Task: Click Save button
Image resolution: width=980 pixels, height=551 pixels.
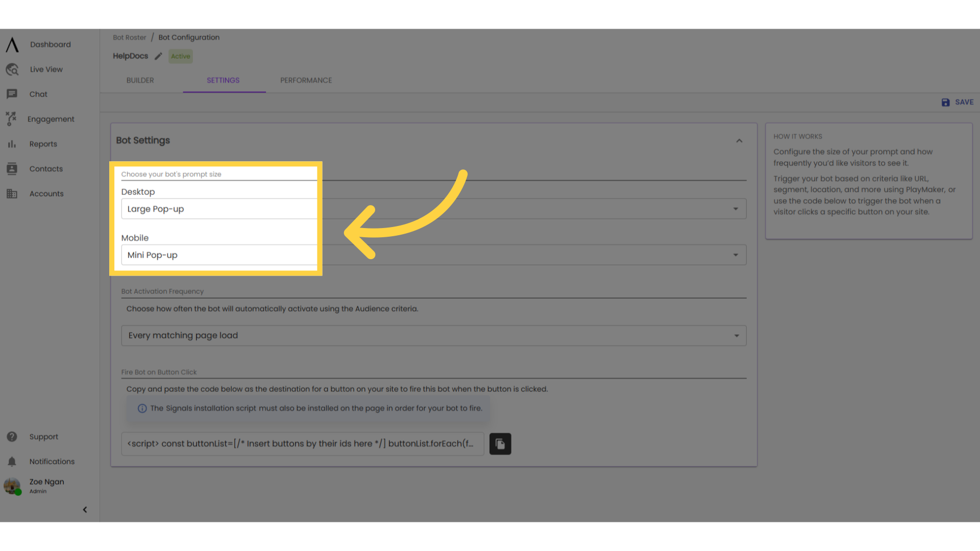Action: point(959,102)
